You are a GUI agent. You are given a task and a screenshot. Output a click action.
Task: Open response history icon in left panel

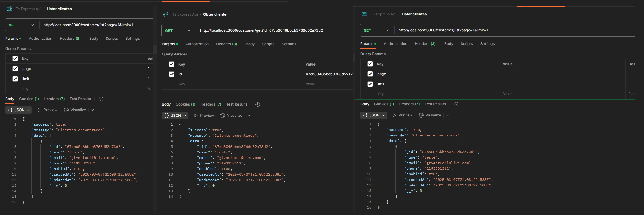(101, 99)
